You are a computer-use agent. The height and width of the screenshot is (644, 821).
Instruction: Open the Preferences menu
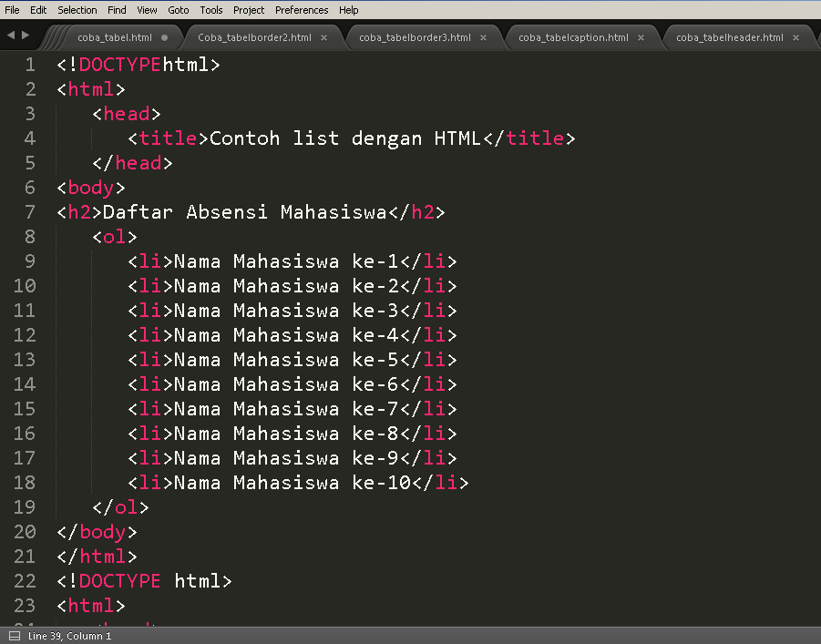[302, 10]
